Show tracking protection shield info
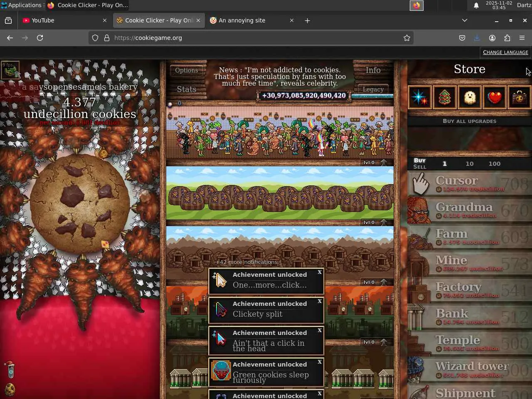532x399 pixels. 95,38
